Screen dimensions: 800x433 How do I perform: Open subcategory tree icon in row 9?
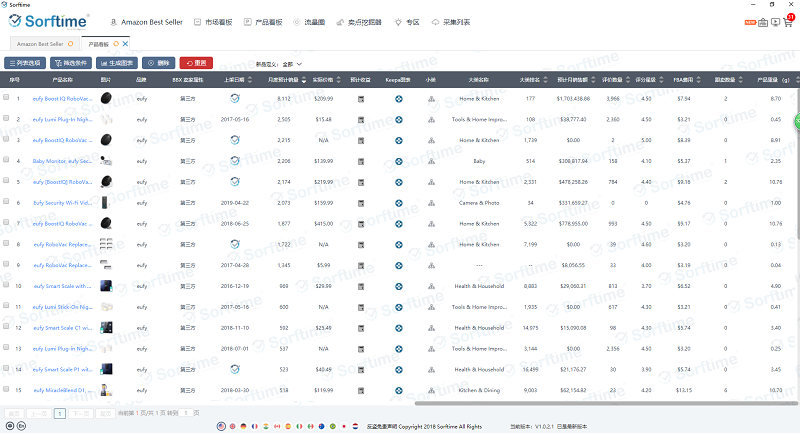point(431,266)
